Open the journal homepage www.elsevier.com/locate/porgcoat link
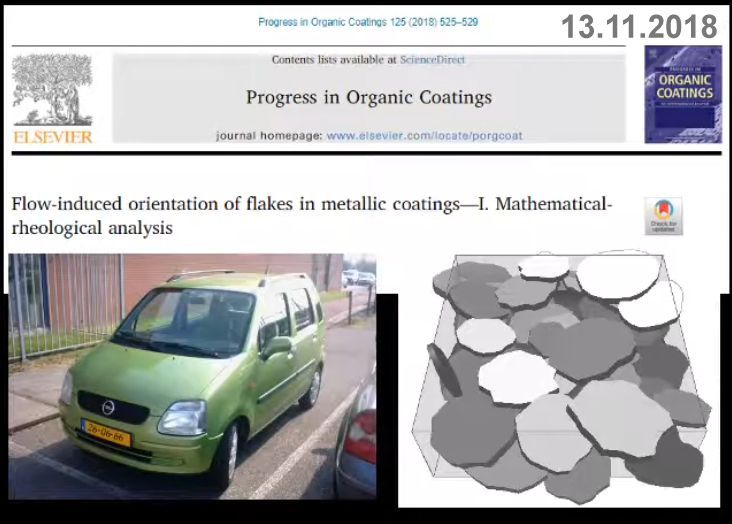This screenshot has width=732, height=524. [x=424, y=136]
